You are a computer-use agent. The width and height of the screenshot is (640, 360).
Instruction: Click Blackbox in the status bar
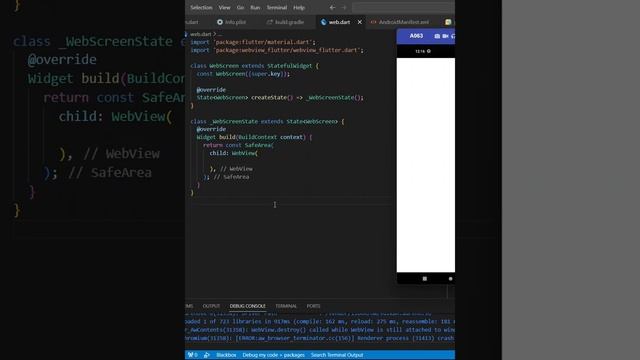click(226, 355)
